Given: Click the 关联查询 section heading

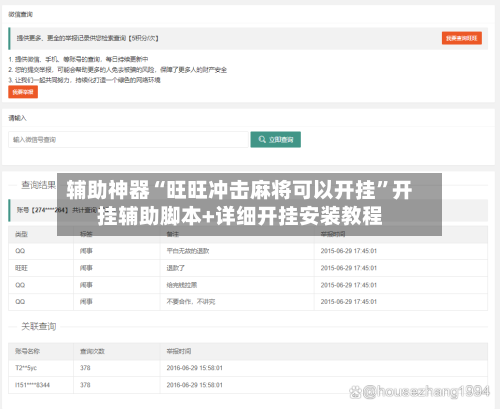Looking at the screenshot, I should pyautogui.click(x=39, y=326).
